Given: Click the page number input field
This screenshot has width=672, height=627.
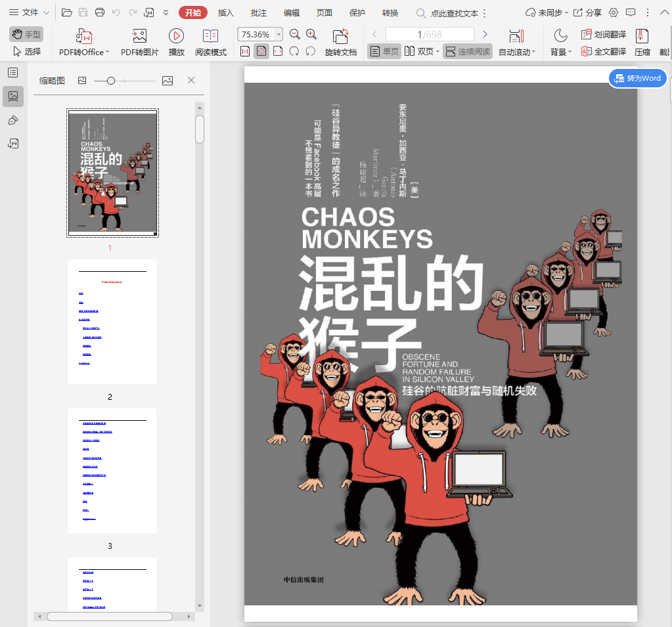Looking at the screenshot, I should [430, 34].
